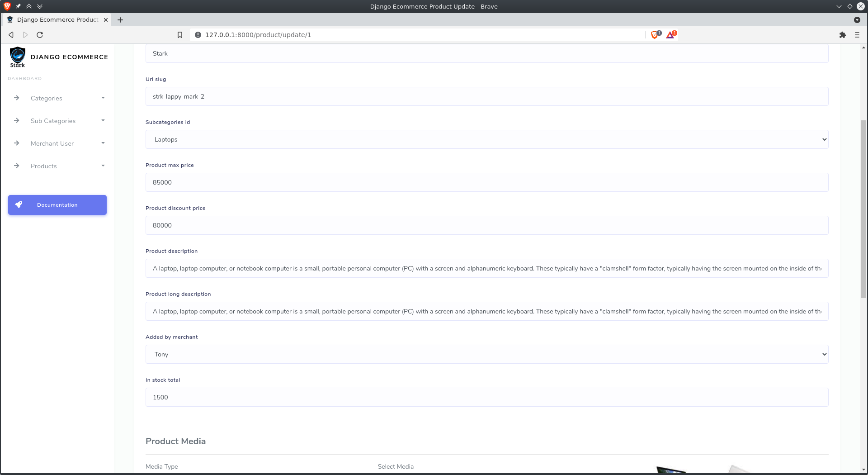Screen dimensions: 868x475
Task: Click the arrow icon beside Sub Categories
Action: [x=17, y=121]
